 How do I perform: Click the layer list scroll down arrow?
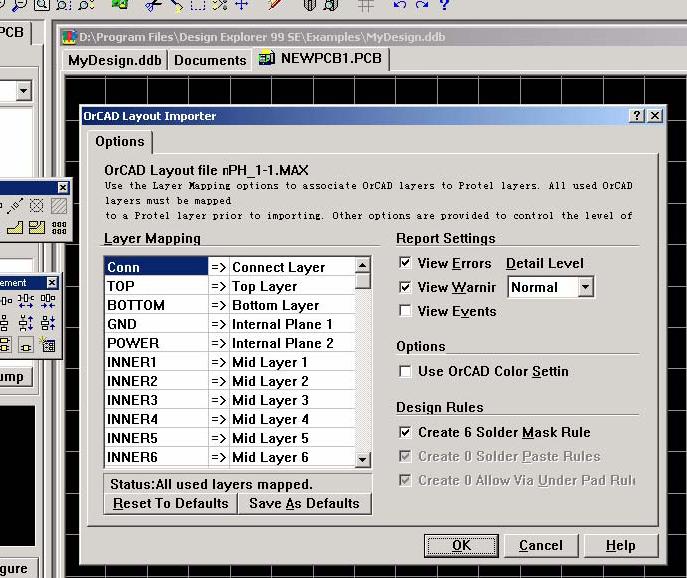(362, 459)
